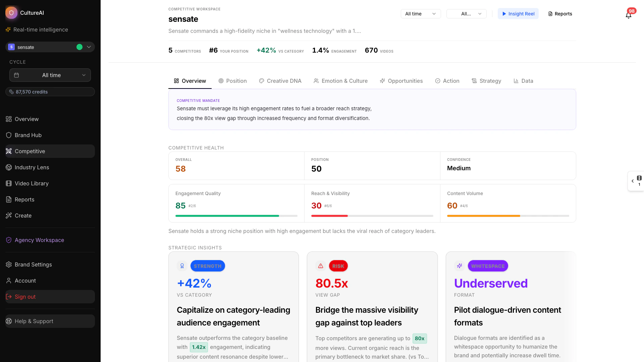Viewport: 644px width, 362px height.
Task: Play the Insight Reel
Action: coord(518,14)
